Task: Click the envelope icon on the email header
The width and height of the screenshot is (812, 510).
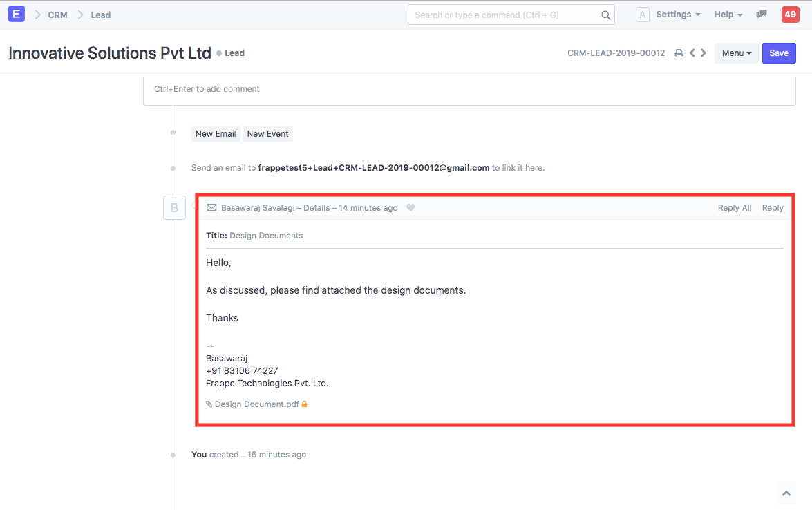Action: pos(211,207)
